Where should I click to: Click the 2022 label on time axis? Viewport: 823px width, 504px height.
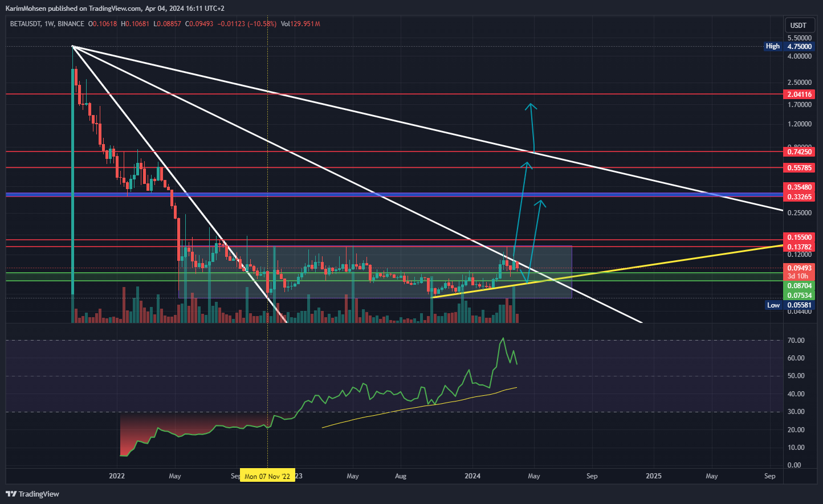[116, 476]
